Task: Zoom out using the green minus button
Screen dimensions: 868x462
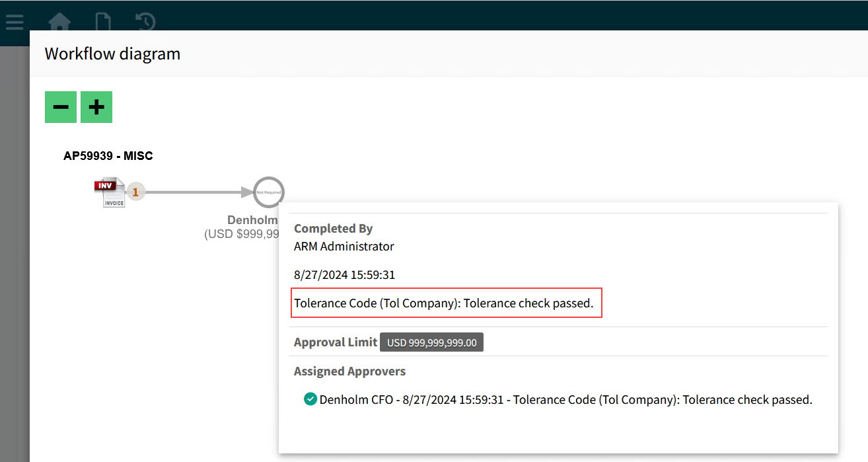Action: (60, 106)
